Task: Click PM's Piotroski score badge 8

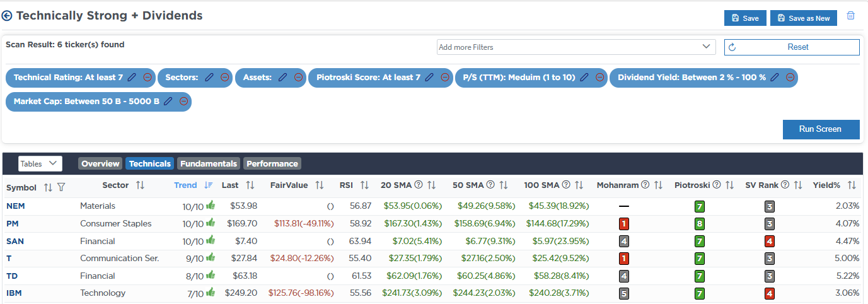Action: (x=698, y=224)
